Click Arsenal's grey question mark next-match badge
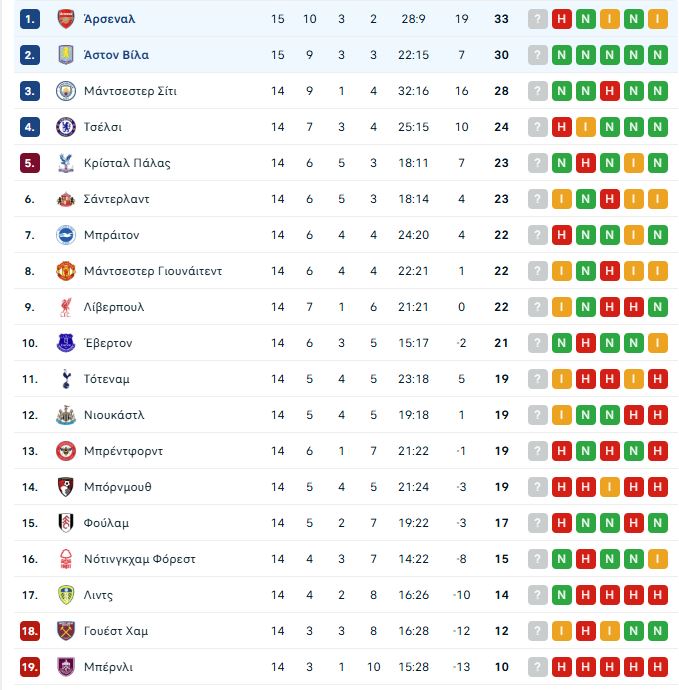679x690 pixels. pyautogui.click(x=538, y=19)
